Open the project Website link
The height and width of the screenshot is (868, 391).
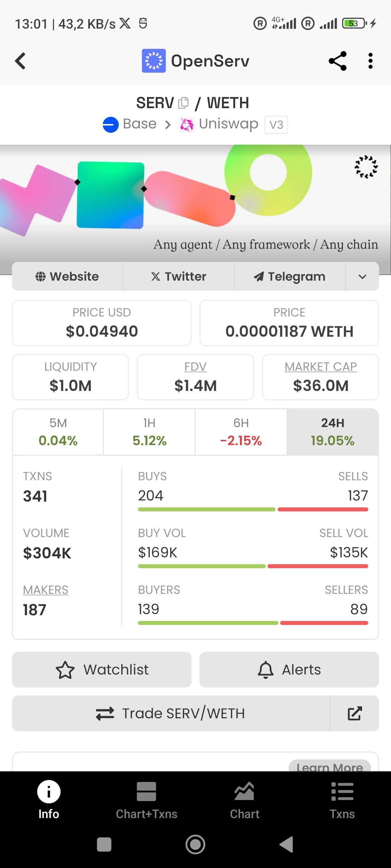coord(67,277)
